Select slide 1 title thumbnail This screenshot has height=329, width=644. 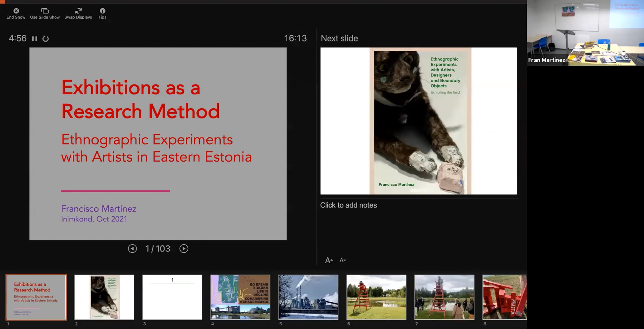click(x=36, y=297)
